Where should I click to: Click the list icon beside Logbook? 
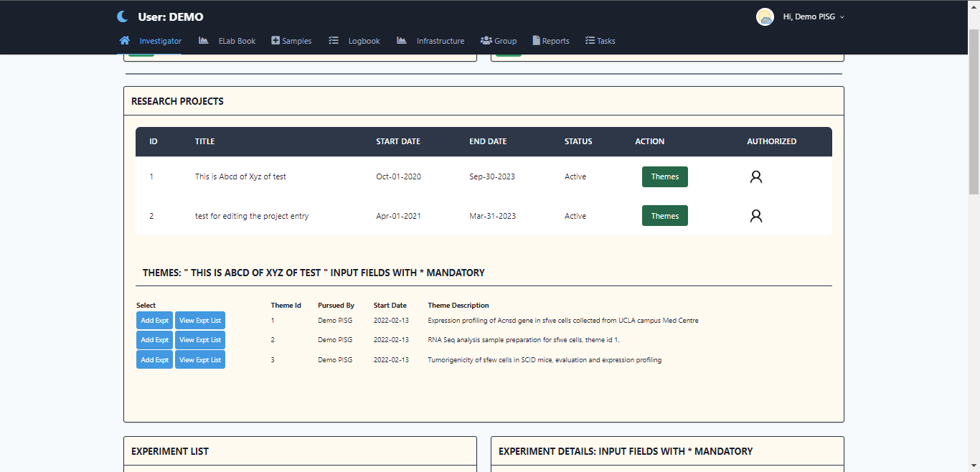pyautogui.click(x=334, y=41)
